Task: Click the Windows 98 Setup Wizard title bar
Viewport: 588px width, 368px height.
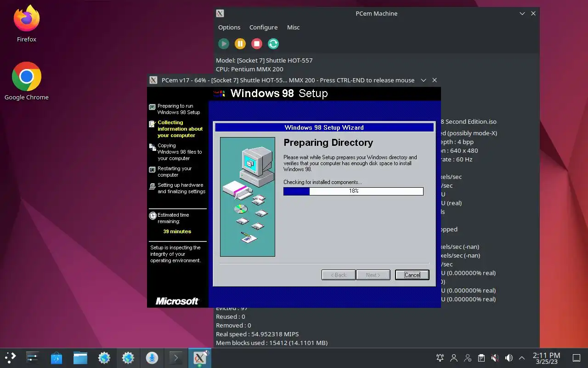Action: coord(324,127)
